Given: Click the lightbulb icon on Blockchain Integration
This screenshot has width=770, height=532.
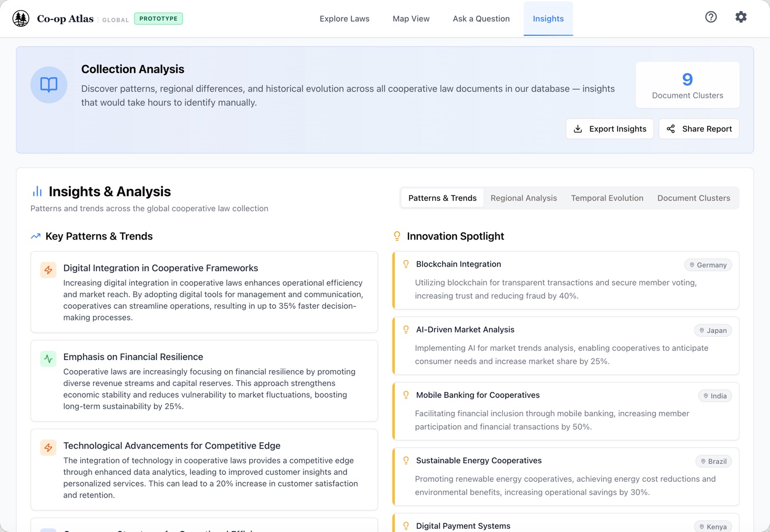Looking at the screenshot, I should 406,263.
